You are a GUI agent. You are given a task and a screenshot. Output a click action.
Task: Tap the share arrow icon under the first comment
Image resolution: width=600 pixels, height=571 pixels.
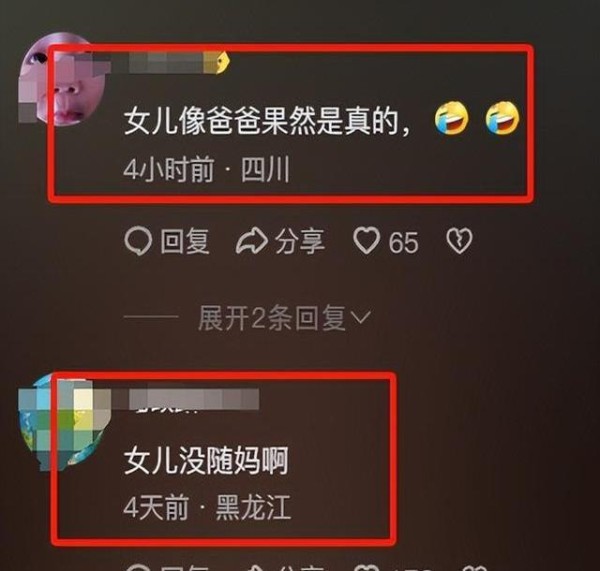pyautogui.click(x=251, y=241)
